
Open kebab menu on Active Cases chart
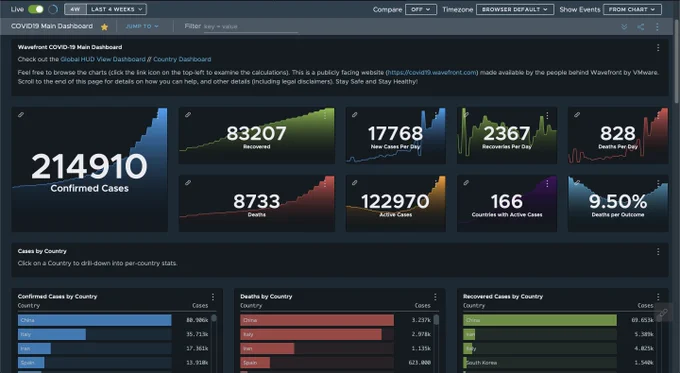click(436, 184)
